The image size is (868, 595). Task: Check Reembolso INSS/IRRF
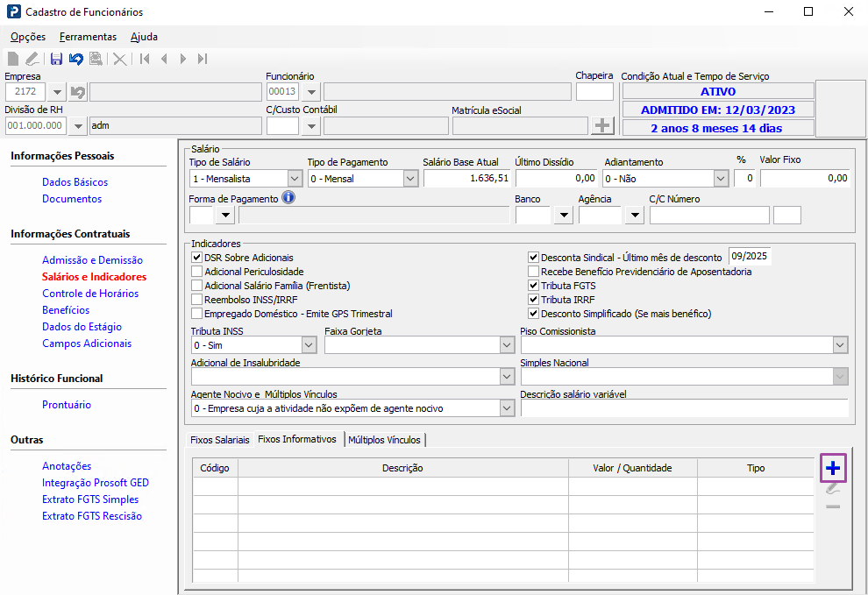coord(196,300)
